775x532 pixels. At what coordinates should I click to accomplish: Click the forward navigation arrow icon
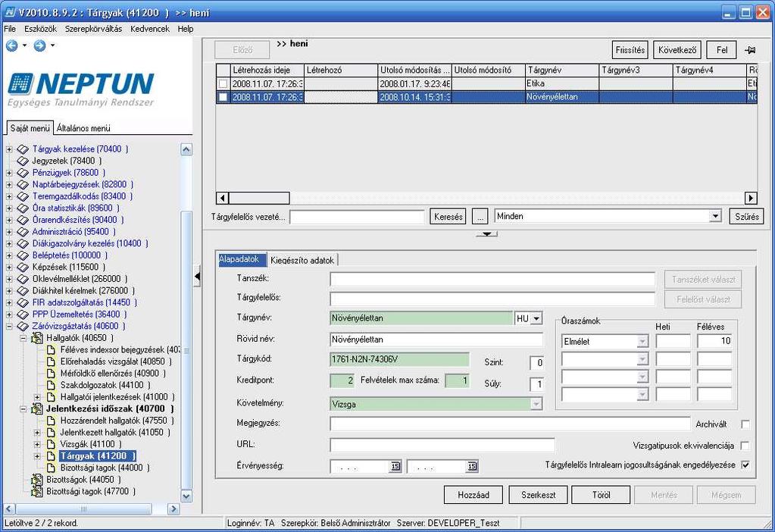click(x=39, y=46)
